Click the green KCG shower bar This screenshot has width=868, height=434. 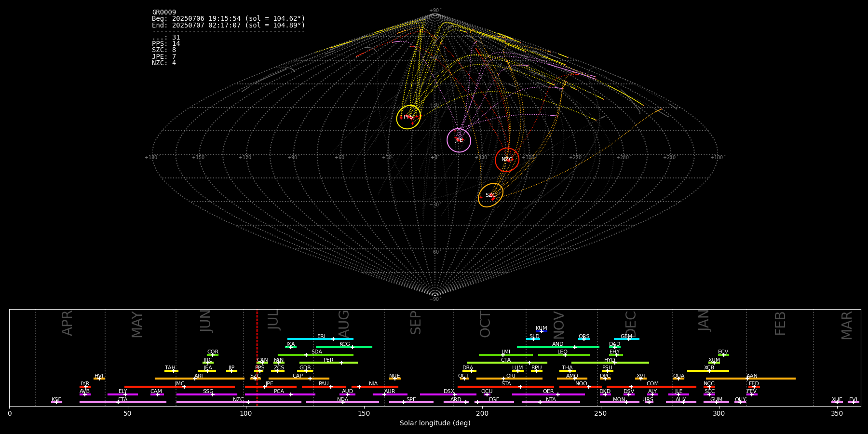coord(344,347)
